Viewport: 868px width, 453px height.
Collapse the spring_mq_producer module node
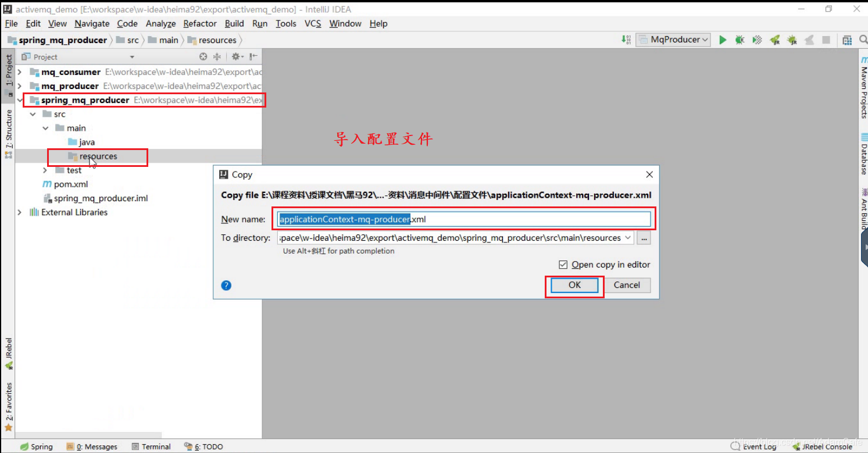19,100
